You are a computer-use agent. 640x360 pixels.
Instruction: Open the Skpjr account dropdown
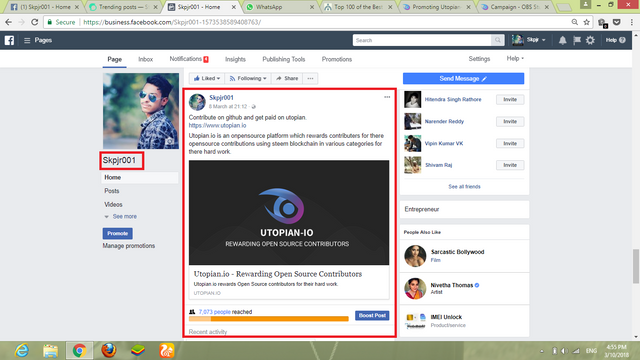(x=529, y=40)
